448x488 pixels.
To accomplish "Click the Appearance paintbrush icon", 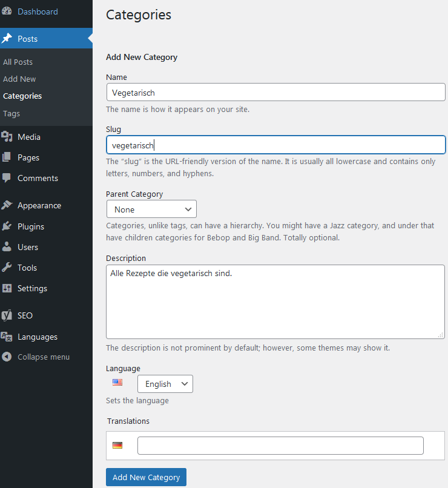I will pyautogui.click(x=7, y=205).
